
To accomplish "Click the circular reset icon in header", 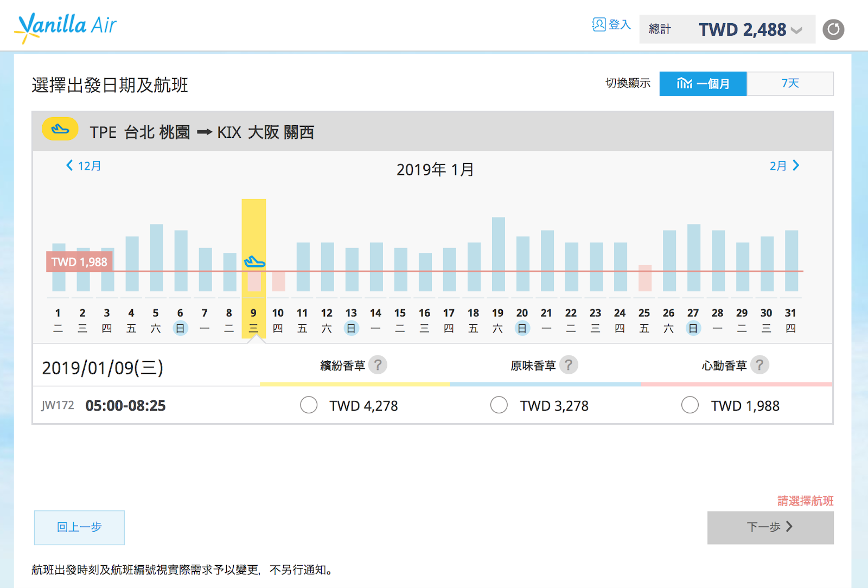I will tap(833, 29).
